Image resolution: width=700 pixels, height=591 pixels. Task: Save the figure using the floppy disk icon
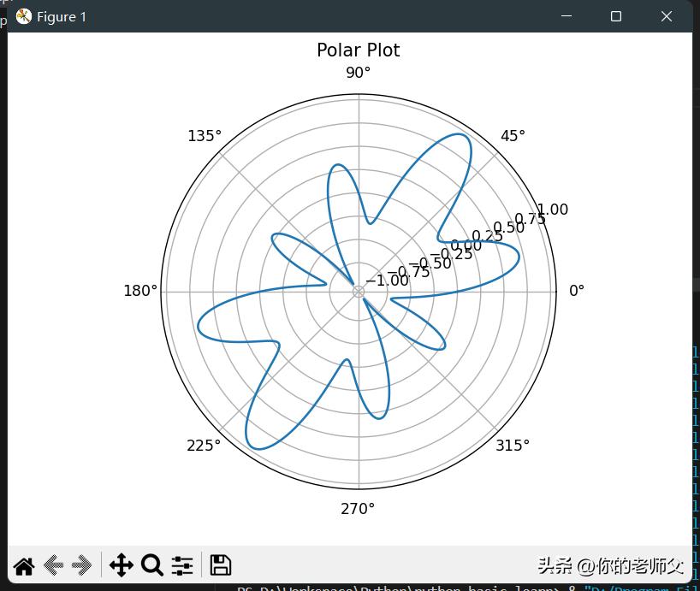(x=220, y=564)
